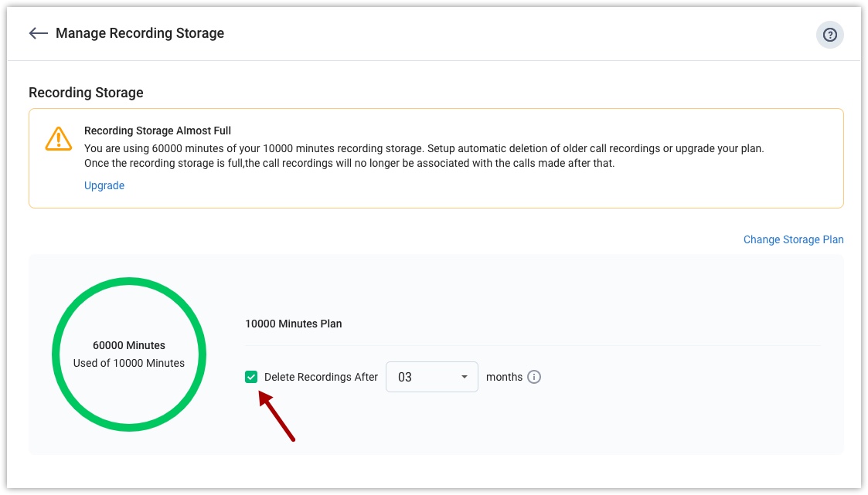The height and width of the screenshot is (495, 868).
Task: Click the dropdown caret next to 03
Action: pyautogui.click(x=465, y=377)
